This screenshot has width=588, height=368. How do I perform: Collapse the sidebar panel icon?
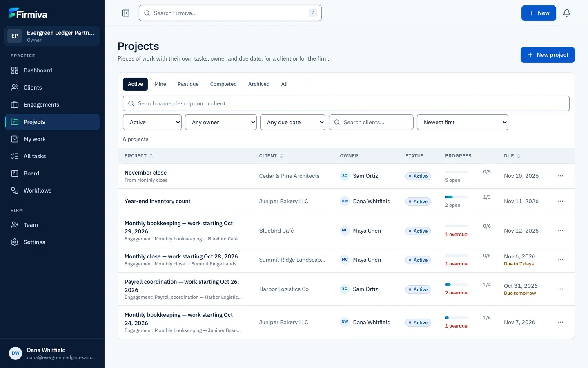[x=126, y=13]
